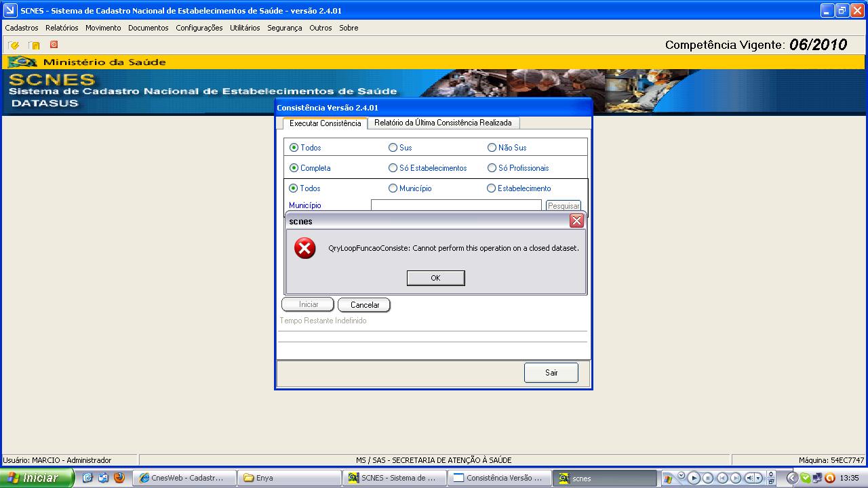Click Sair button
868x488 pixels.
point(551,373)
